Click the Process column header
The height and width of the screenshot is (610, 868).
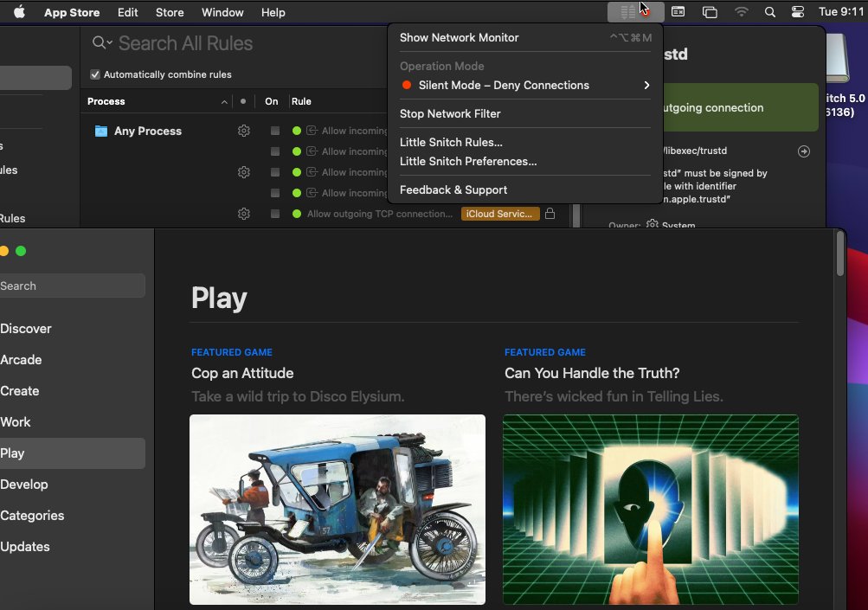point(106,101)
